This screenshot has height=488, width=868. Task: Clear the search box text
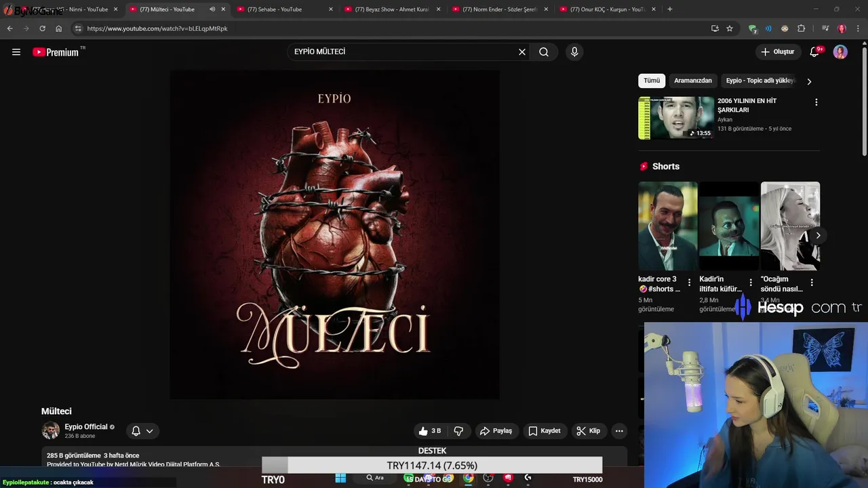click(522, 52)
